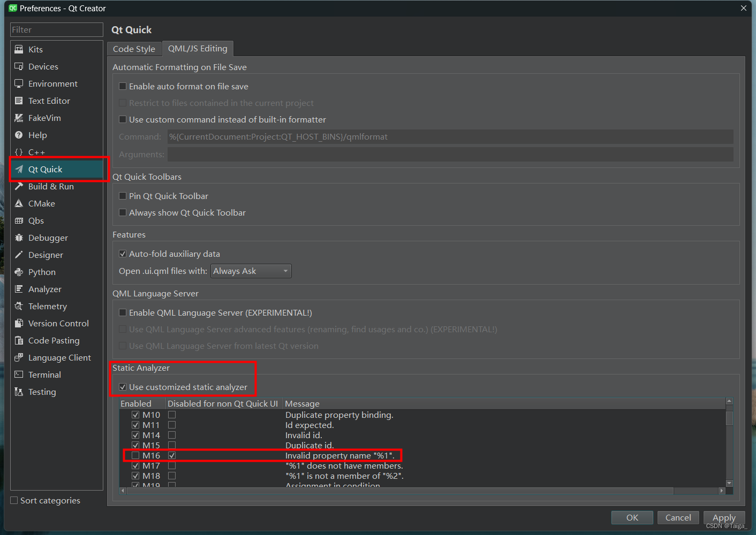Open the Testing category icon
This screenshot has width=756, height=535.
(19, 392)
